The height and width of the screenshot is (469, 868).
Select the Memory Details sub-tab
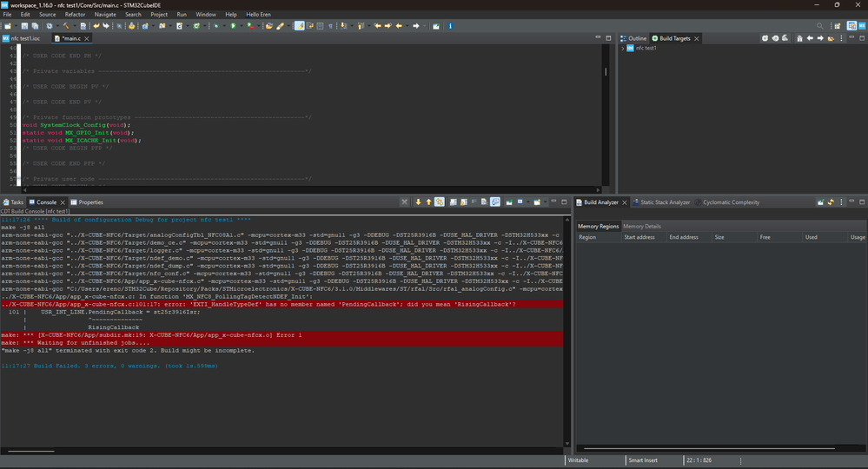(641, 226)
